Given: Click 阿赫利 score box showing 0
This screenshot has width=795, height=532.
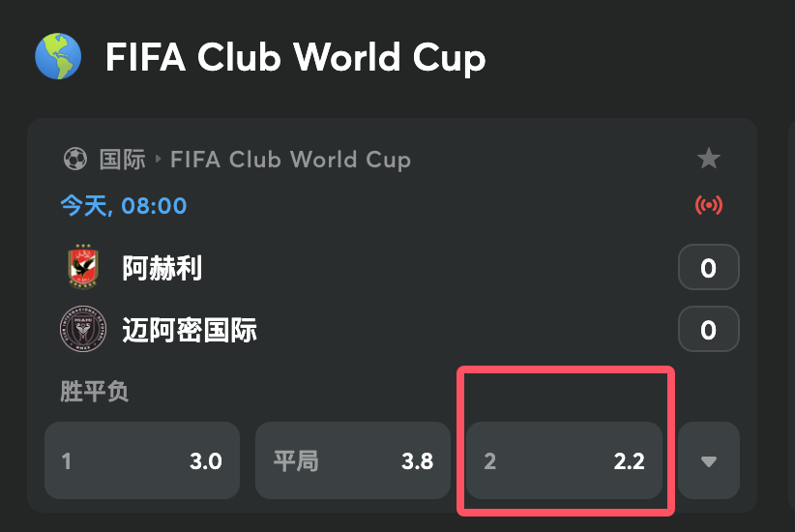Looking at the screenshot, I should (x=708, y=267).
